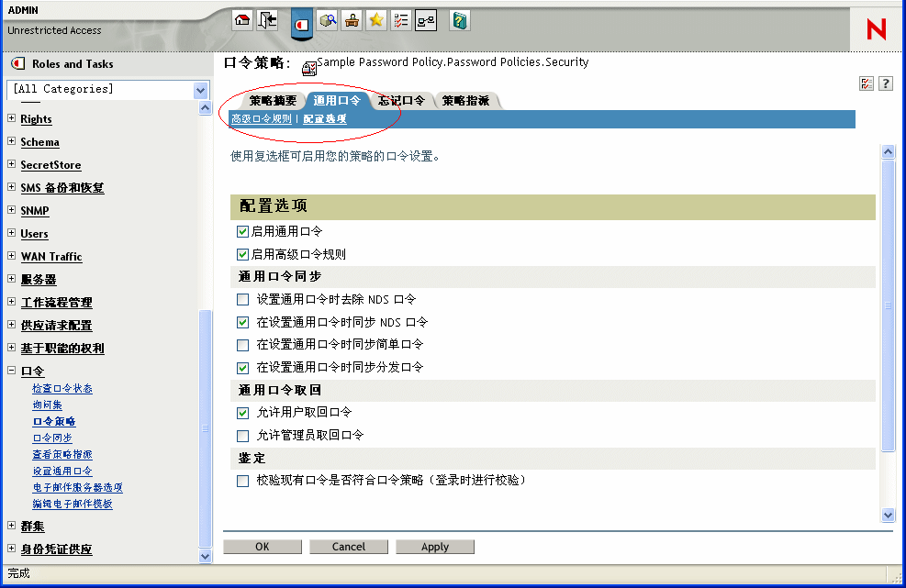Click the Apply button
Viewport: 906px width, 588px height.
point(435,547)
